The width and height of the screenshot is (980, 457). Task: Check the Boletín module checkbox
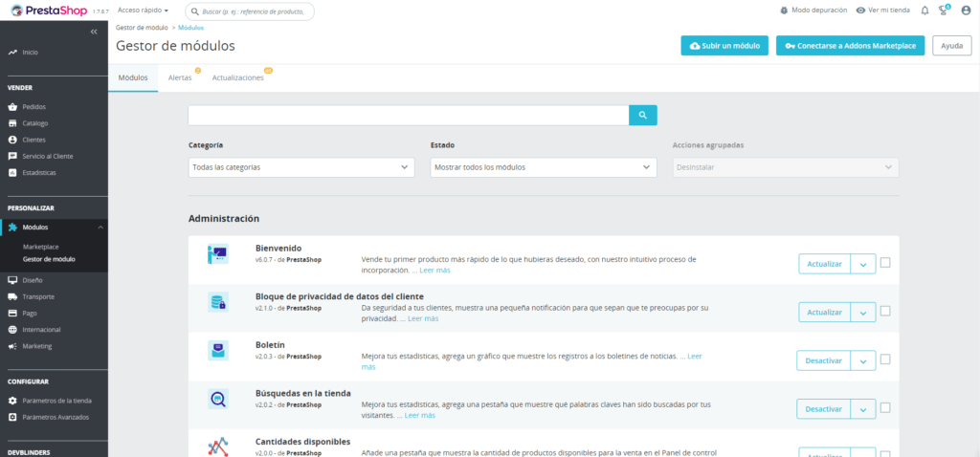coord(885,359)
